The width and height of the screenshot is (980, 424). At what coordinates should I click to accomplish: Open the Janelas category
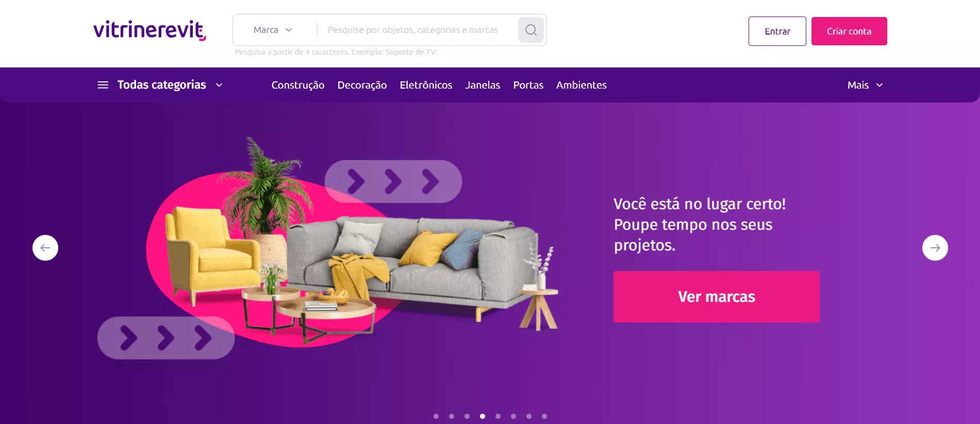(x=483, y=85)
